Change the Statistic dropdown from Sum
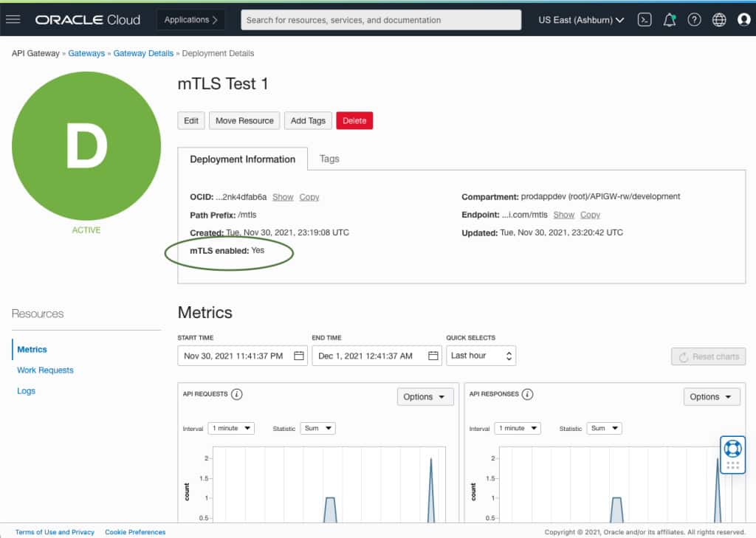The width and height of the screenshot is (756, 538). pyautogui.click(x=317, y=428)
